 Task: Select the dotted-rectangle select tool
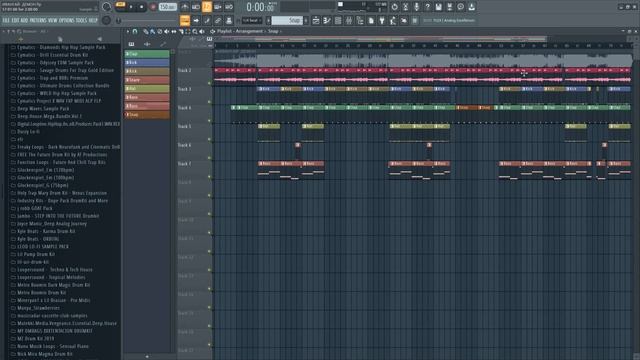(188, 31)
